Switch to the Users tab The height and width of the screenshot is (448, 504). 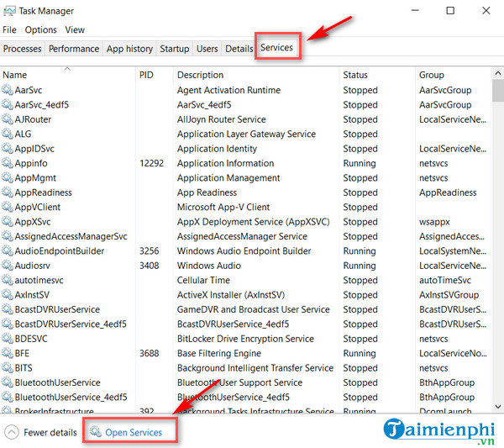pos(207,49)
